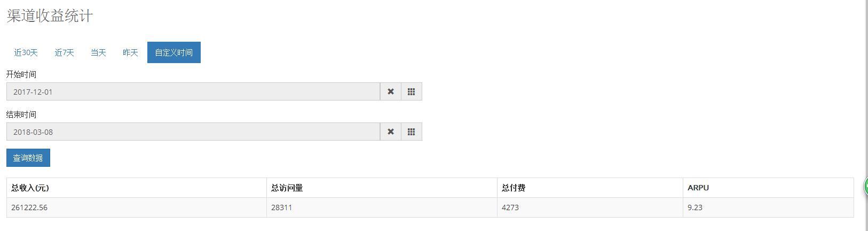Select the 昨天 tab
868x231 pixels.
(130, 52)
